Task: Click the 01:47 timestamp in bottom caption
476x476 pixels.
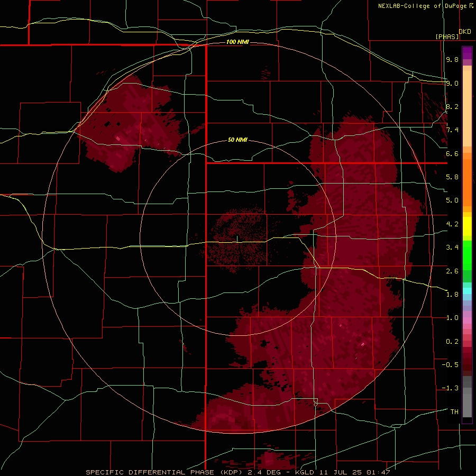Action: click(378, 472)
